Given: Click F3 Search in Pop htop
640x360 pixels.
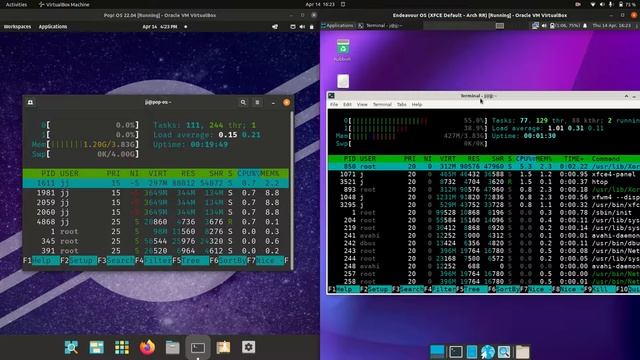Looking at the screenshot, I should [116, 260].
